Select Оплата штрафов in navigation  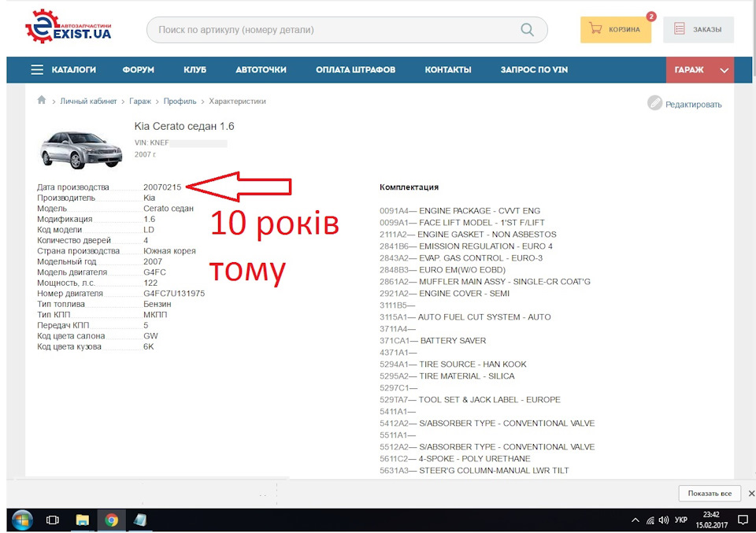coord(355,70)
